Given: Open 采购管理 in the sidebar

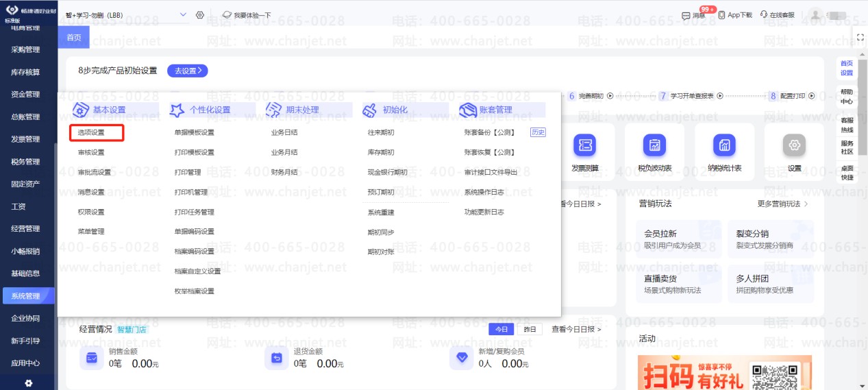Looking at the screenshot, I should (x=25, y=49).
